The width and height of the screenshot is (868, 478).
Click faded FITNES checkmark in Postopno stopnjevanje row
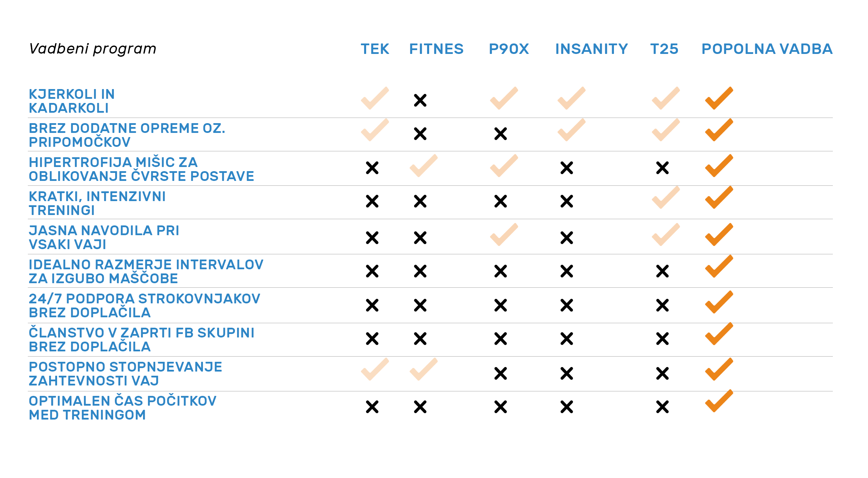(x=424, y=369)
